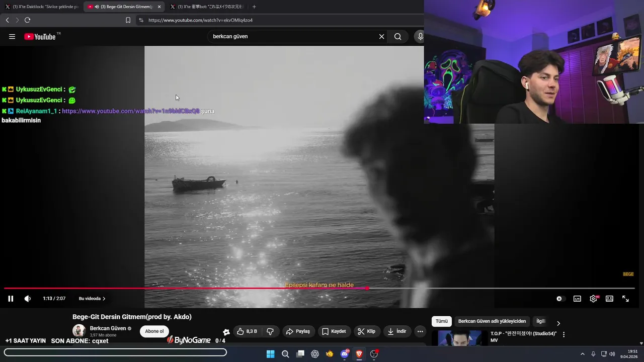Open Windows taskbar search
The height and width of the screenshot is (362, 644).
285,354
